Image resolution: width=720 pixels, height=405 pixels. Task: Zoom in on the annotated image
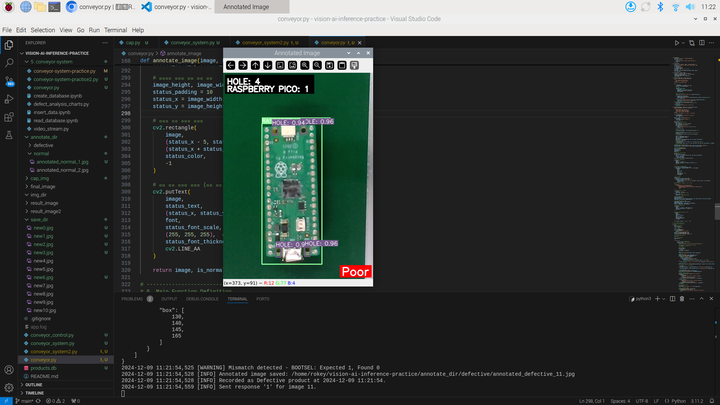coord(305,66)
